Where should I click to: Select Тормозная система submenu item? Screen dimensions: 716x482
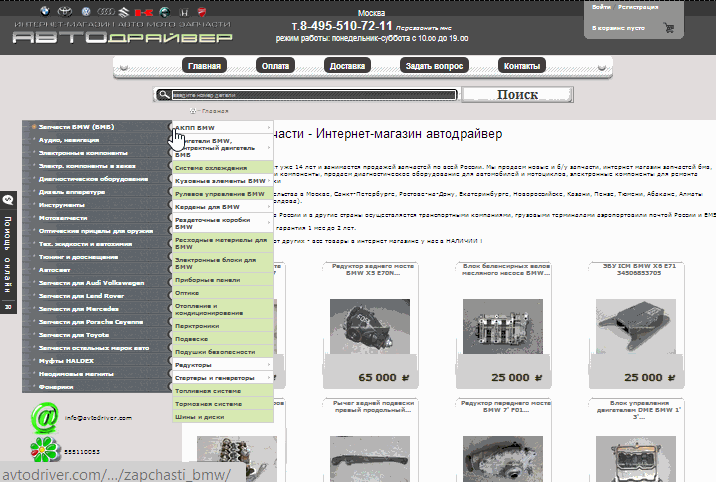point(223,404)
